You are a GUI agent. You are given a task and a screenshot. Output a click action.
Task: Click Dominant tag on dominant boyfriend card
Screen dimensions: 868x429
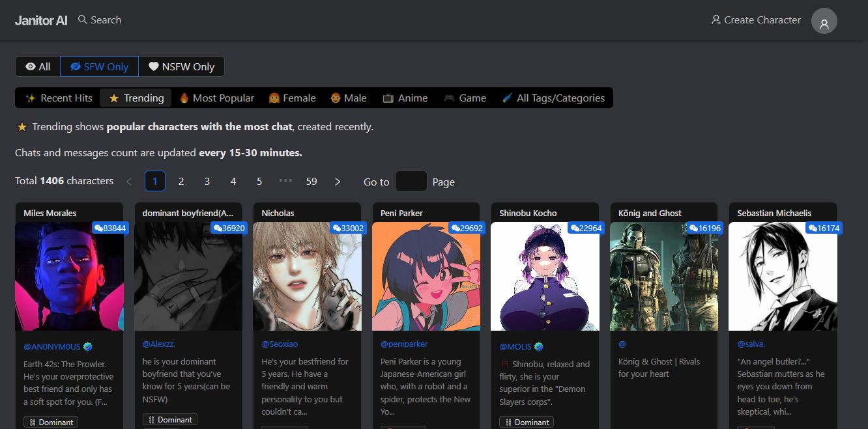170,420
